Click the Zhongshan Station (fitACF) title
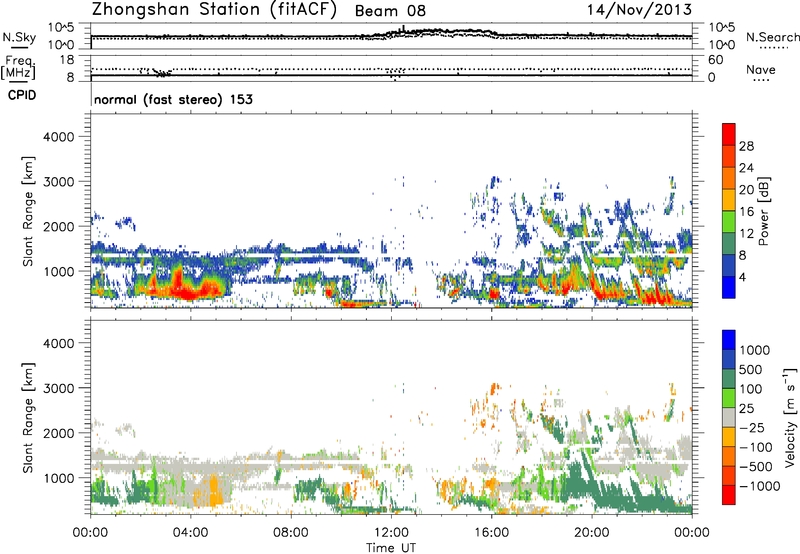Viewport: 800px width, 554px height. [214, 10]
